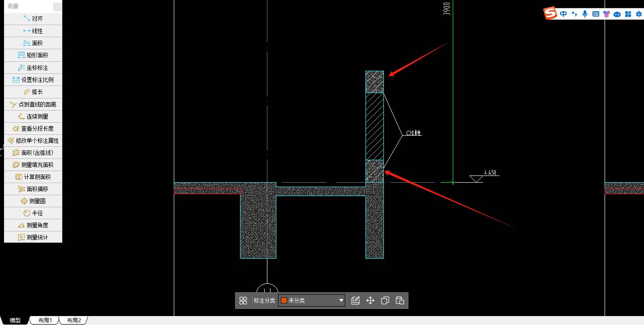Screen dimensions: 644x325
Task: Activate the 面积偏移 area offset tool
Action: pyautogui.click(x=33, y=189)
